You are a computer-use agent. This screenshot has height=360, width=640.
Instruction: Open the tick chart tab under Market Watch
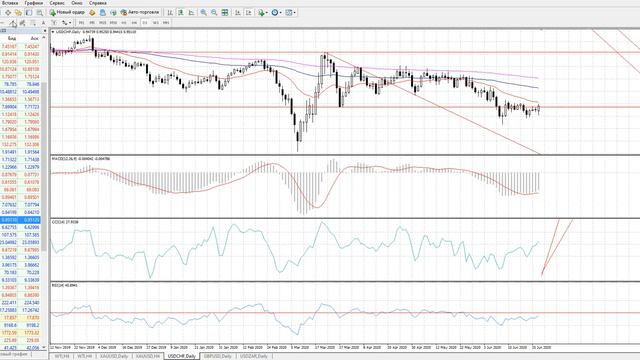[x=15, y=354]
